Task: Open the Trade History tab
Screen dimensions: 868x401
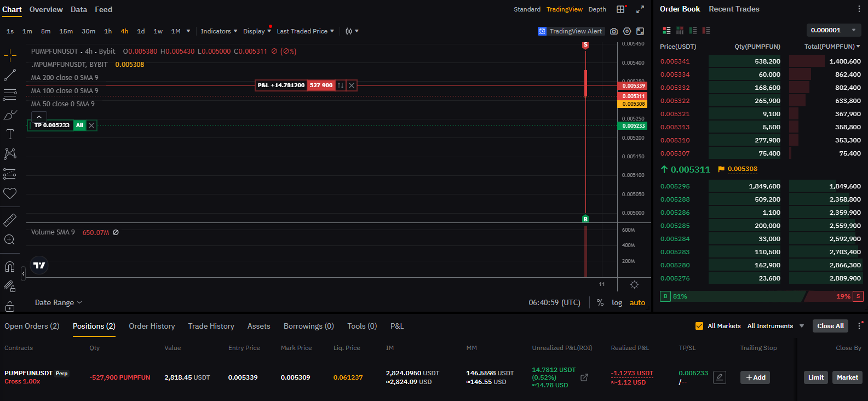Action: pyautogui.click(x=211, y=326)
